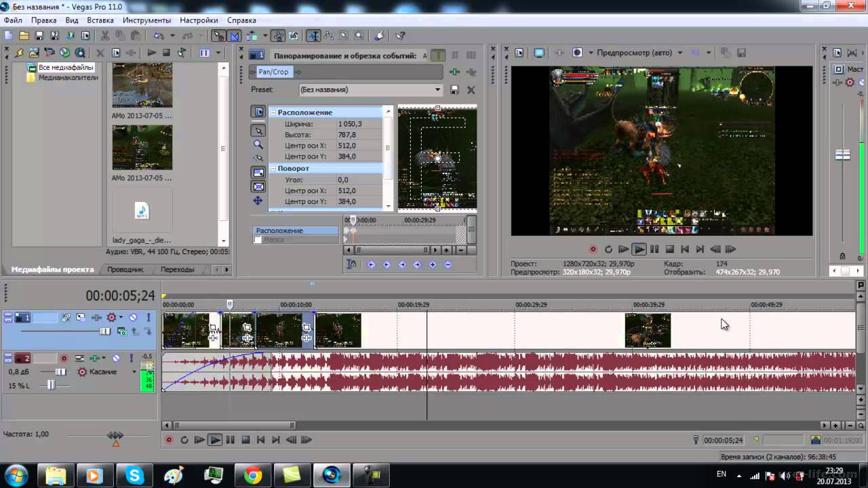Select the Normal Edit tool
Viewport: 868px width, 488px height.
pyautogui.click(x=314, y=36)
